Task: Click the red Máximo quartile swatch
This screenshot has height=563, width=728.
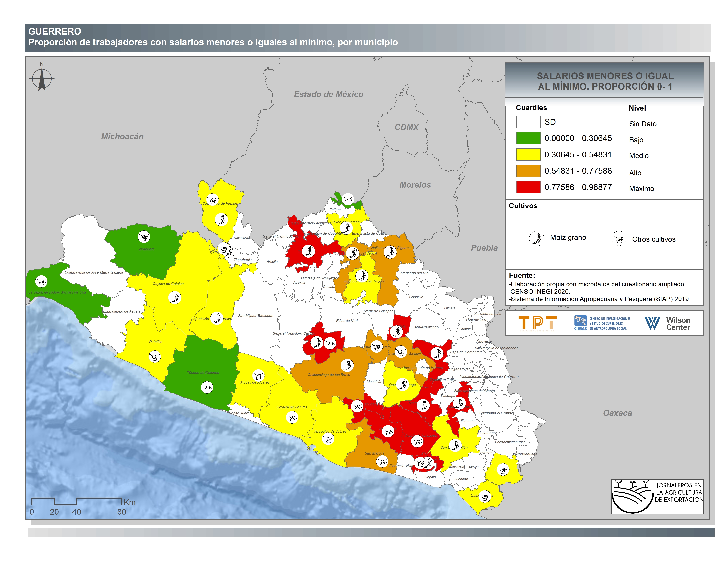Action: pos(528,187)
